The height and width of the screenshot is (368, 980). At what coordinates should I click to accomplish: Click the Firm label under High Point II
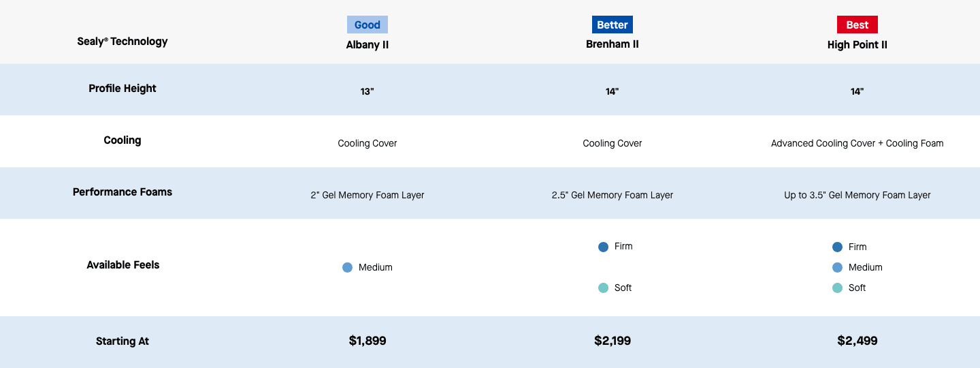click(x=857, y=247)
